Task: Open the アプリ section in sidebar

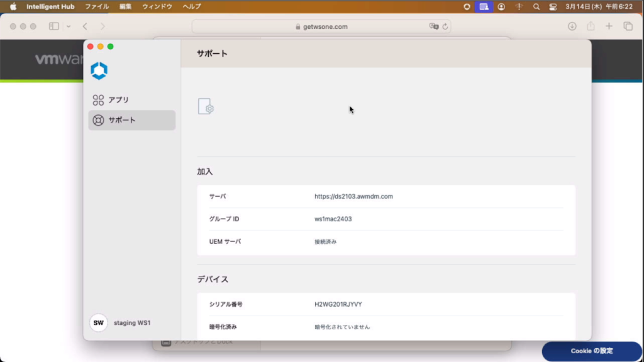Action: [x=111, y=100]
